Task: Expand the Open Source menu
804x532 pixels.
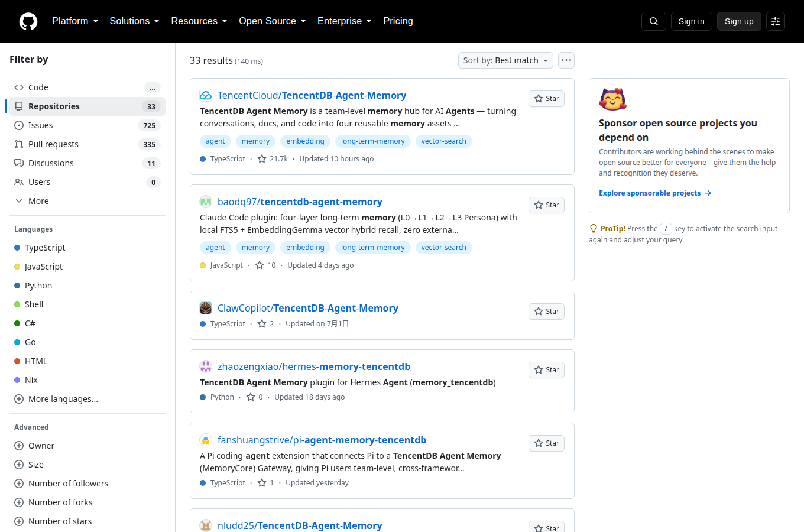Action: click(x=273, y=21)
